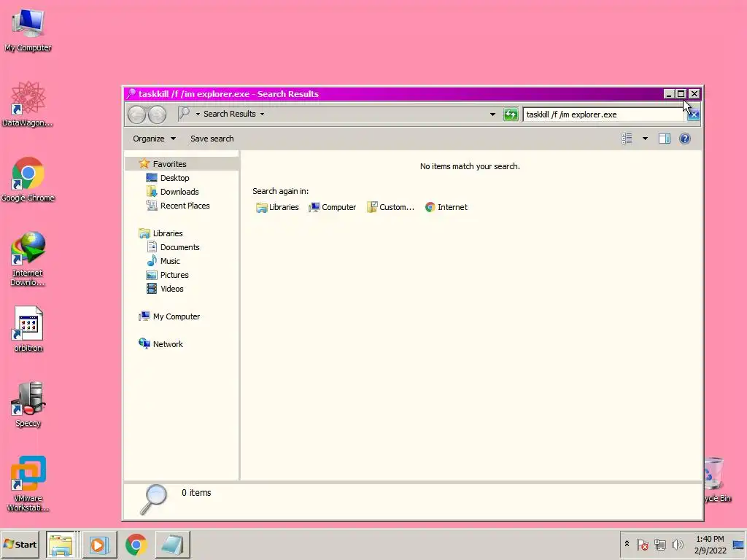Open dropdown arrow beside the address search icon
The image size is (747, 560).
(x=198, y=114)
